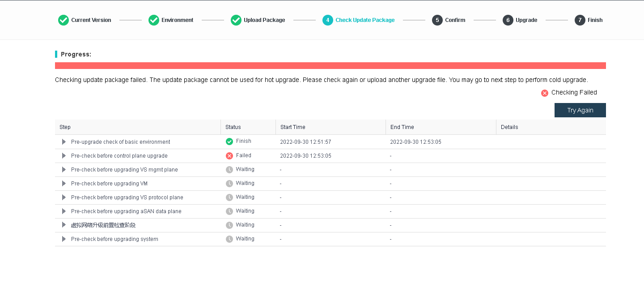Click the red Checking Failed error icon
Image resolution: width=644 pixels, height=292 pixels.
tap(545, 93)
